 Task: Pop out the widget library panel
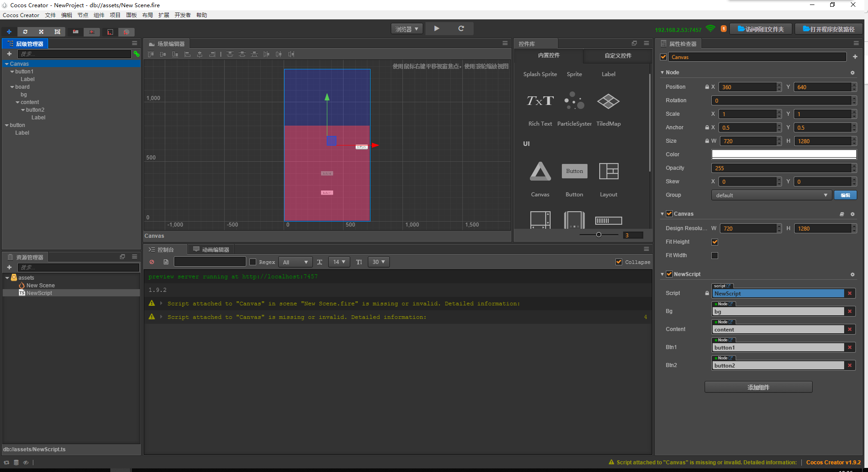click(x=634, y=43)
